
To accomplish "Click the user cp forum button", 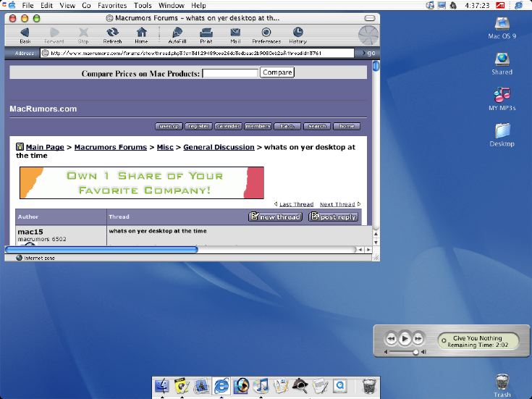I will (x=169, y=126).
